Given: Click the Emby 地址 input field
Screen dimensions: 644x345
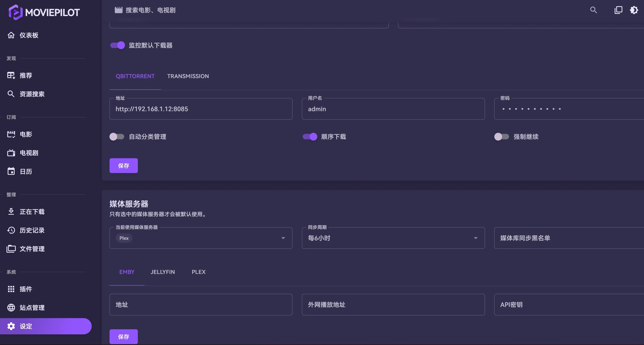Looking at the screenshot, I should coord(201,305).
